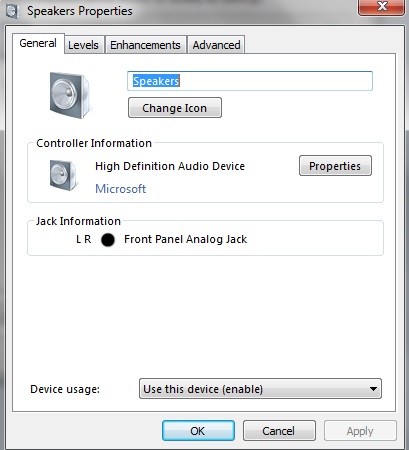
Task: Select the General tab
Action: (38, 43)
